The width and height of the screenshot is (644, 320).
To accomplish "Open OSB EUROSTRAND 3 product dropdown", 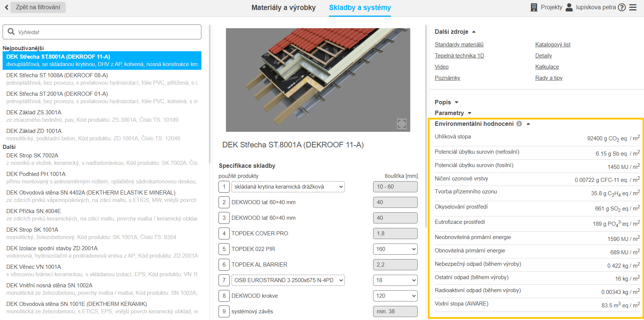I will pyautogui.click(x=288, y=280).
